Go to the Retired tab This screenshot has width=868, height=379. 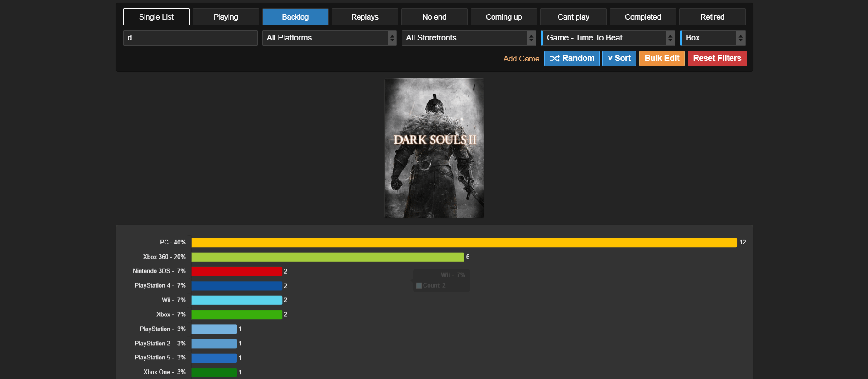[712, 17]
